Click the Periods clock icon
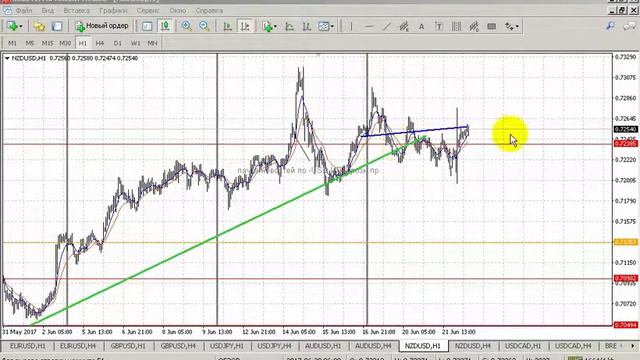The width and height of the screenshot is (640, 360). 289,26
